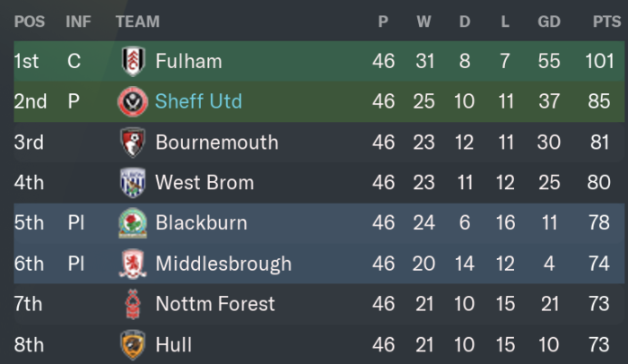Open the Fulham team name
The width and height of the screenshot is (628, 364).
click(x=188, y=61)
